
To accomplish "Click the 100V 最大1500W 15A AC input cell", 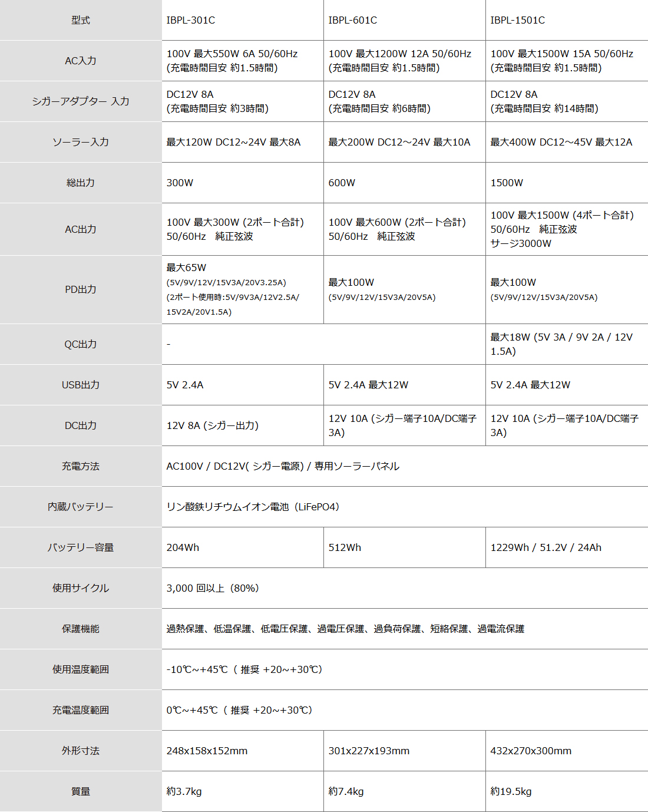I will (x=567, y=61).
